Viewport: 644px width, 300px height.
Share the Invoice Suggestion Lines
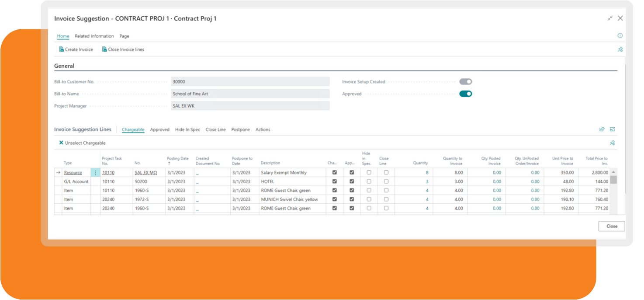coord(602,129)
